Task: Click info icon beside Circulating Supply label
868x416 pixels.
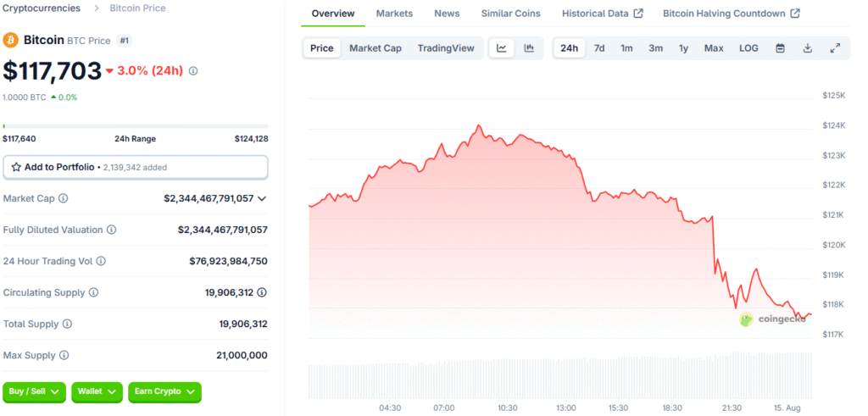Action: (x=93, y=292)
